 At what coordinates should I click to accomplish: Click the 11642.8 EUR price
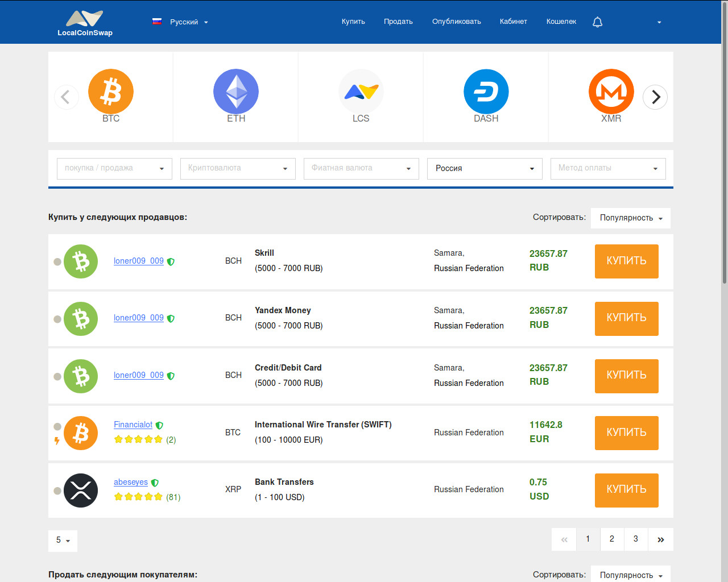(546, 432)
